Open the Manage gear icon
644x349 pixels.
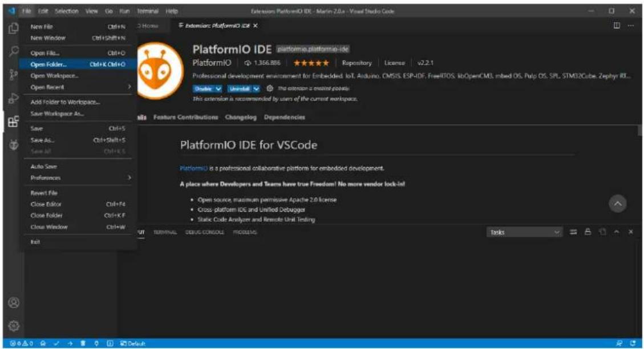tap(14, 326)
